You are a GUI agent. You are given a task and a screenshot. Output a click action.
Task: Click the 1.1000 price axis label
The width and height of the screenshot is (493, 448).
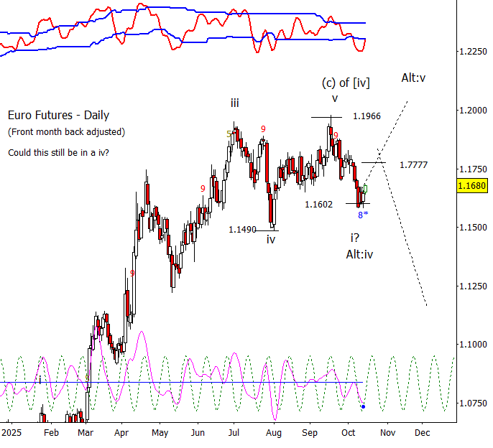point(473,345)
